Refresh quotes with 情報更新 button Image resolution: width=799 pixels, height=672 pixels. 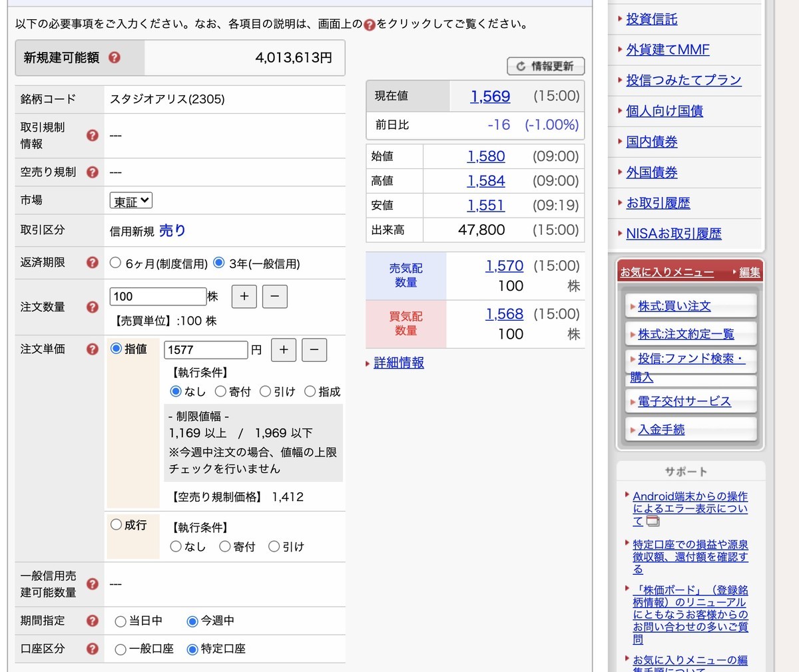point(546,67)
